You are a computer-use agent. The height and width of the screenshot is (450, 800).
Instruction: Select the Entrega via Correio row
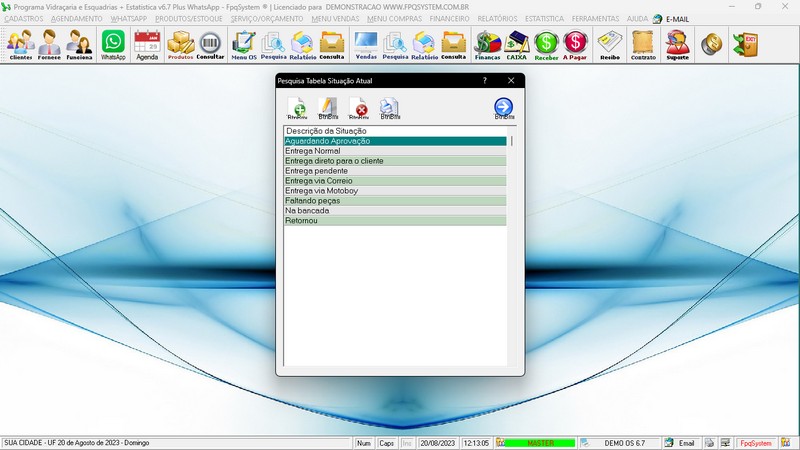(395, 181)
